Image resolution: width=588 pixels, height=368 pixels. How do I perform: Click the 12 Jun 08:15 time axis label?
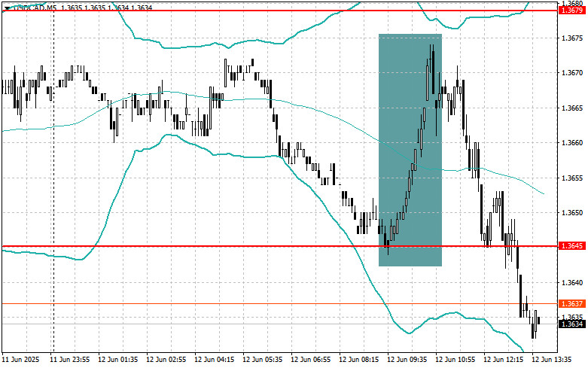click(358, 360)
